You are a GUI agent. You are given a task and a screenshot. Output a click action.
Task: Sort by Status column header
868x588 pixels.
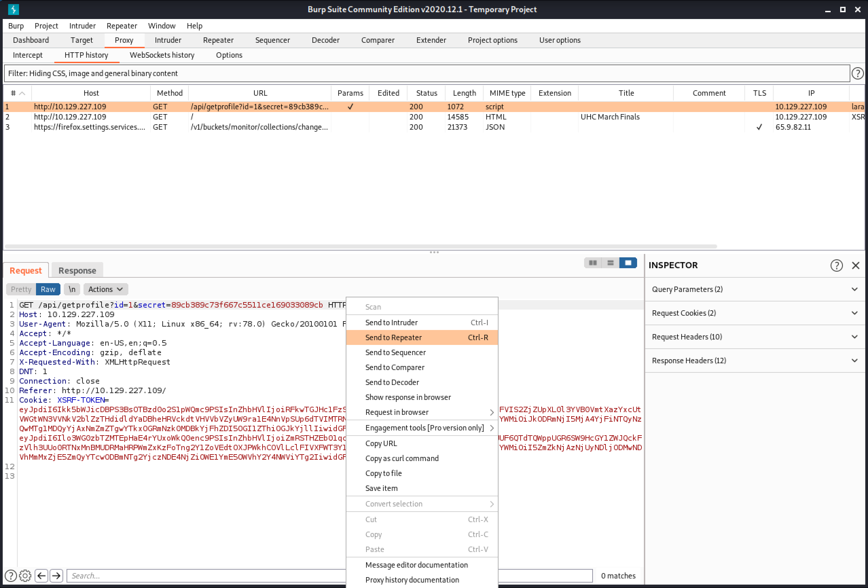click(426, 93)
